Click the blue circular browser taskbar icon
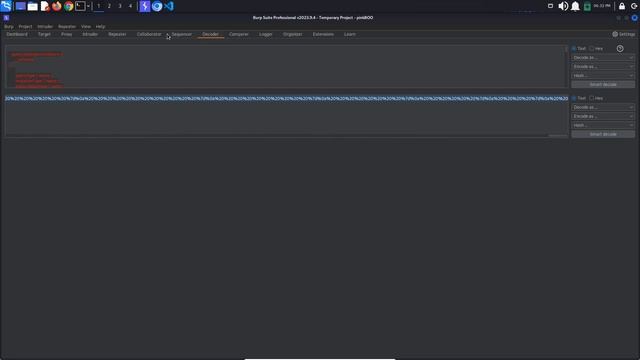Viewport: 640px width, 360px height. (157, 6)
